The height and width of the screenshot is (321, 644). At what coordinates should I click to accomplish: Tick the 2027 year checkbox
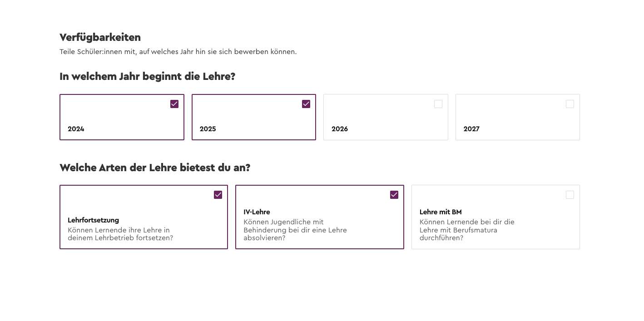pyautogui.click(x=570, y=104)
